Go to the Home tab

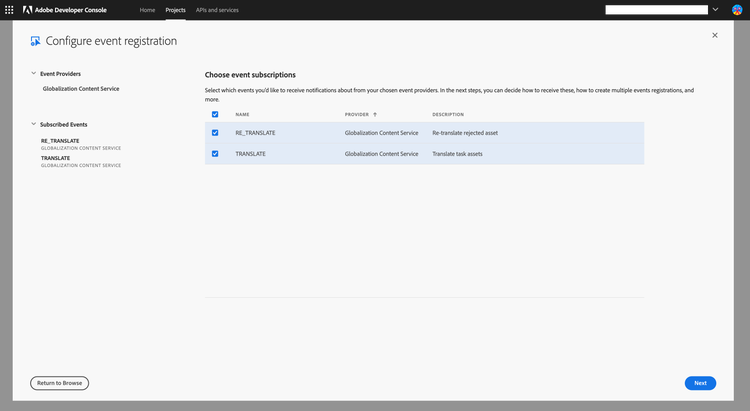tap(147, 9)
